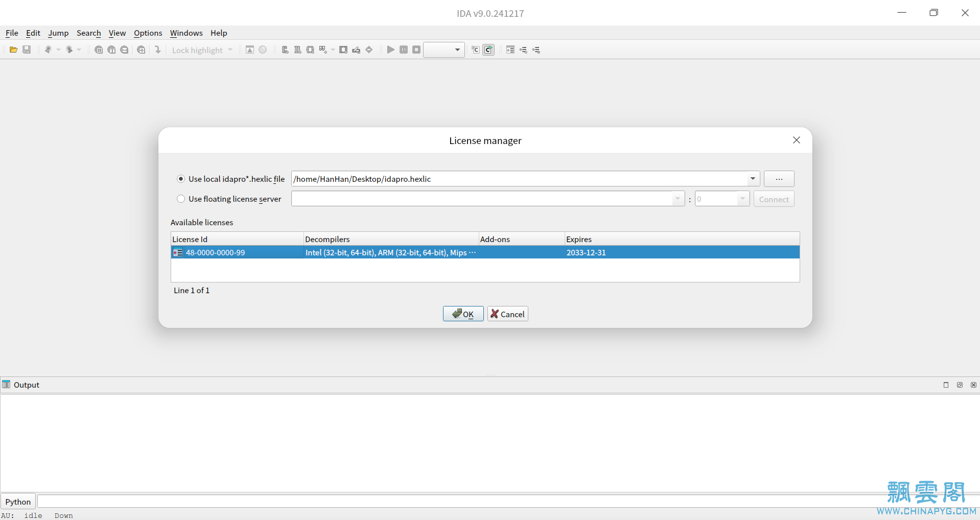Click the Terminate process stop icon
Image resolution: width=980 pixels, height=520 pixels.
point(416,50)
